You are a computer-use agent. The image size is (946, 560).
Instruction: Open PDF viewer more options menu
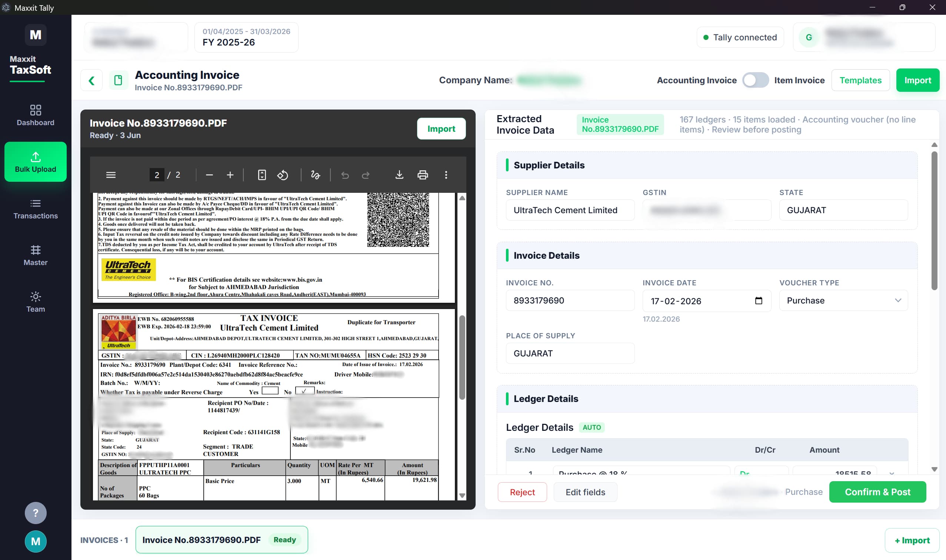click(446, 175)
